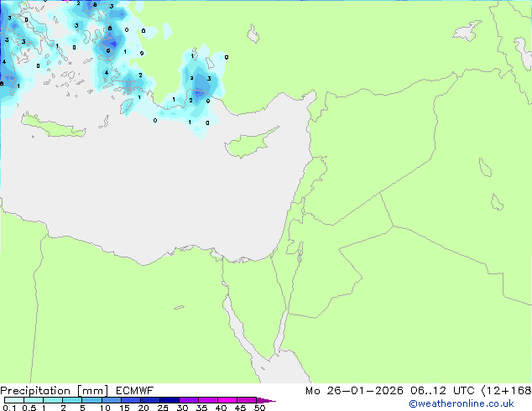Click the '25' legend value

pyautogui.click(x=163, y=408)
